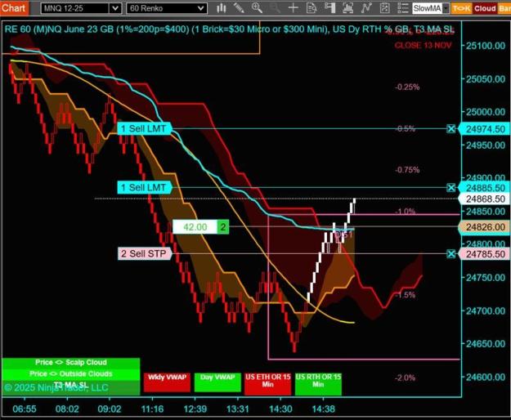The width and height of the screenshot is (511, 420).
Task: Click the Price <> Outside Clouds status bar
Action: tap(70, 373)
